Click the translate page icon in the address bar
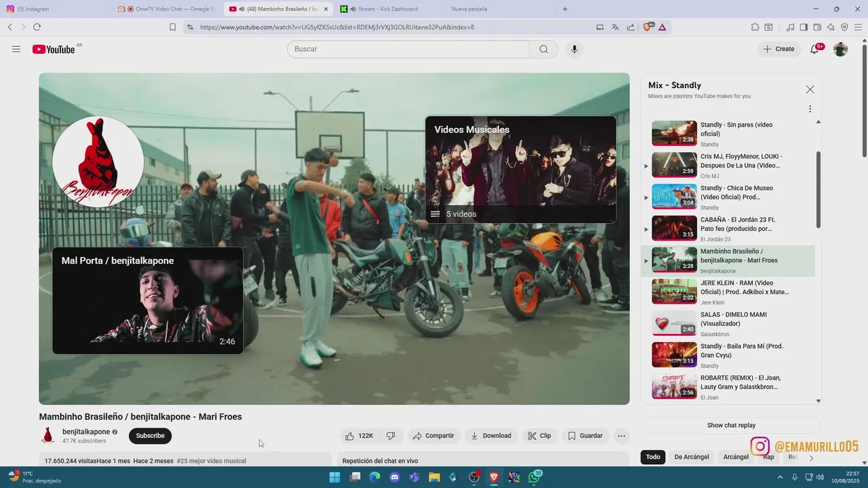Viewport: 868px width, 488px height. click(x=615, y=27)
